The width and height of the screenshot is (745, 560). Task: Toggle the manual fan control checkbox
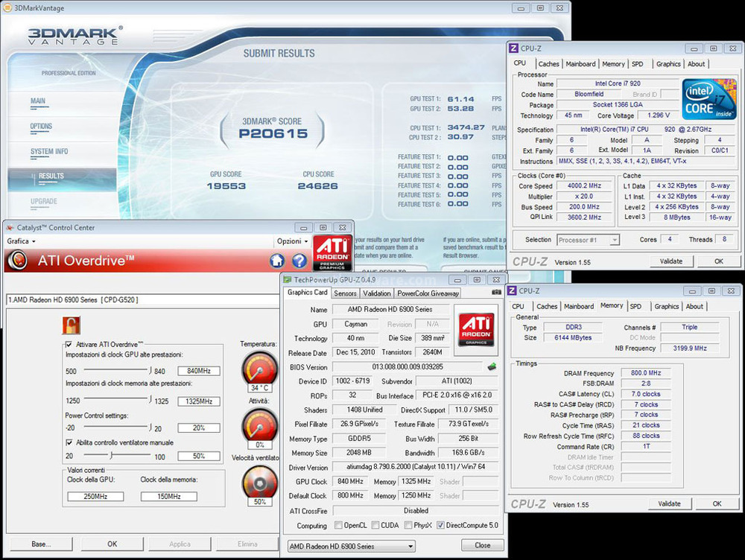tap(69, 442)
